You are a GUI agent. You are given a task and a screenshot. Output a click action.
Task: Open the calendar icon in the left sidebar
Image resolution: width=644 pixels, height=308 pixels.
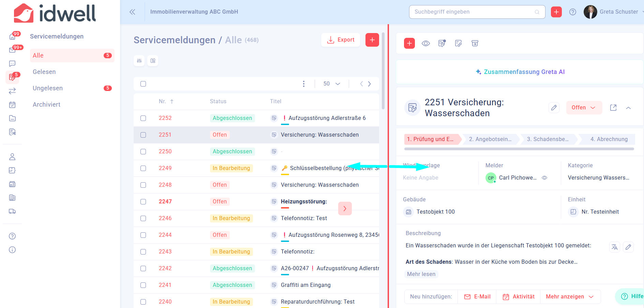[12, 105]
